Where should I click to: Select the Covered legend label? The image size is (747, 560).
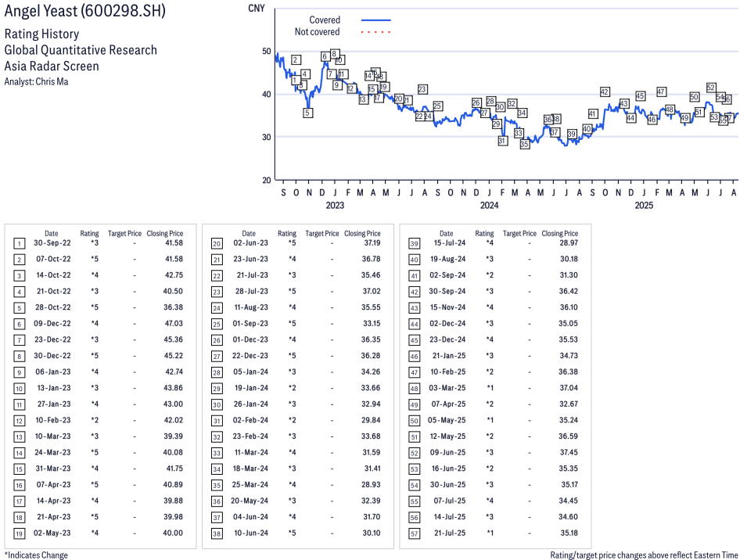pyautogui.click(x=325, y=20)
